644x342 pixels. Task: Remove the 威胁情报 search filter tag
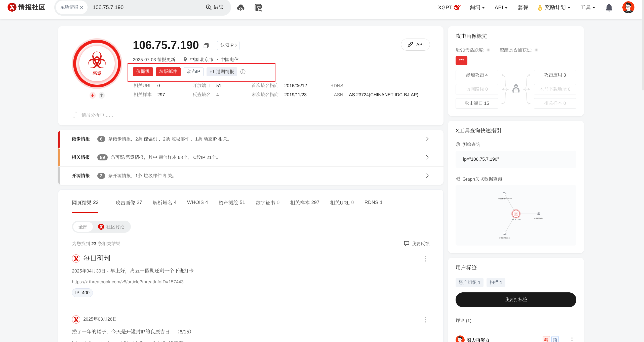[x=82, y=7]
